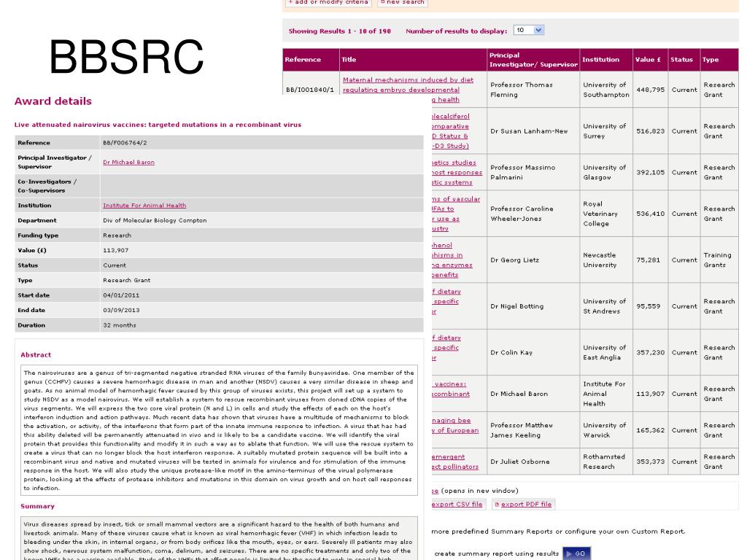Select value 392,105 cell
This screenshot has width=747, height=560.
click(x=650, y=172)
